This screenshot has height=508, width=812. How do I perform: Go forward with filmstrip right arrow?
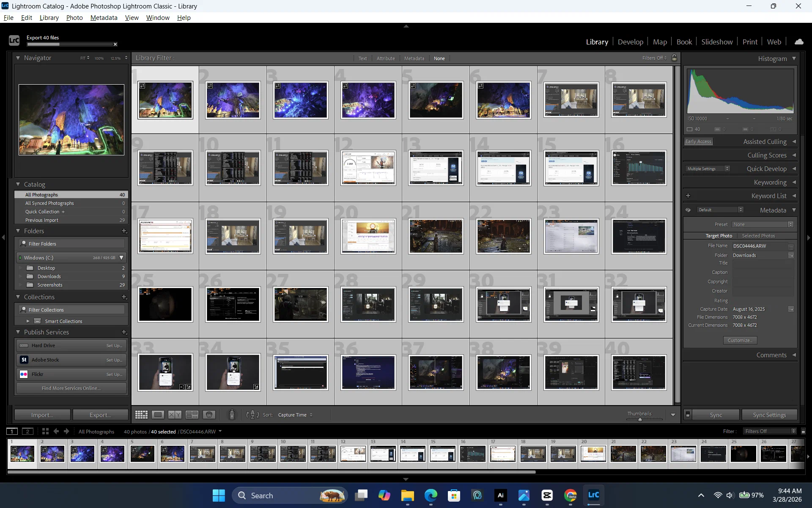tap(66, 431)
